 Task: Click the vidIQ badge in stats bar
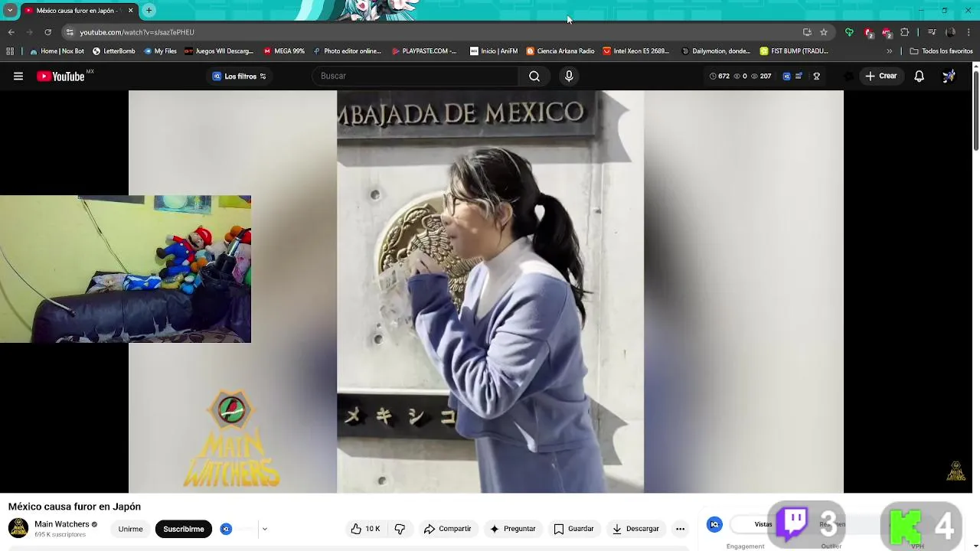(786, 76)
